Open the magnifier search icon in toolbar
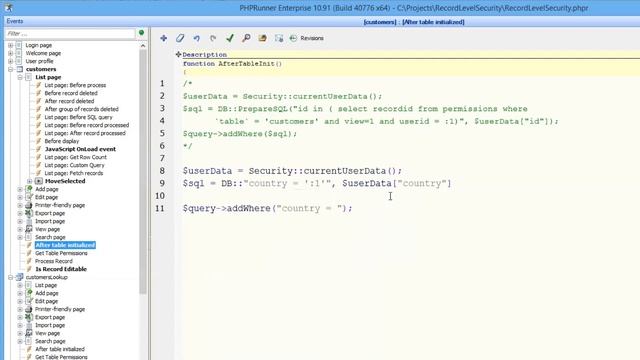 point(246,38)
